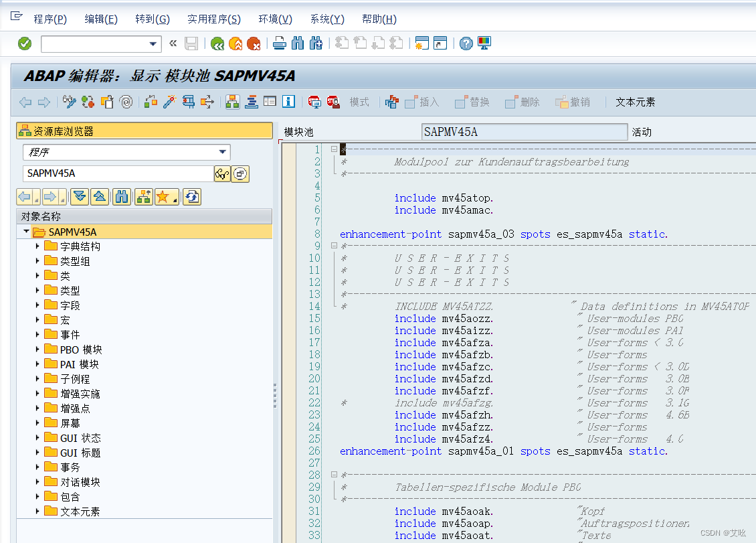The height and width of the screenshot is (543, 756).
Task: Open the 帮助(H) menu
Action: pos(379,19)
